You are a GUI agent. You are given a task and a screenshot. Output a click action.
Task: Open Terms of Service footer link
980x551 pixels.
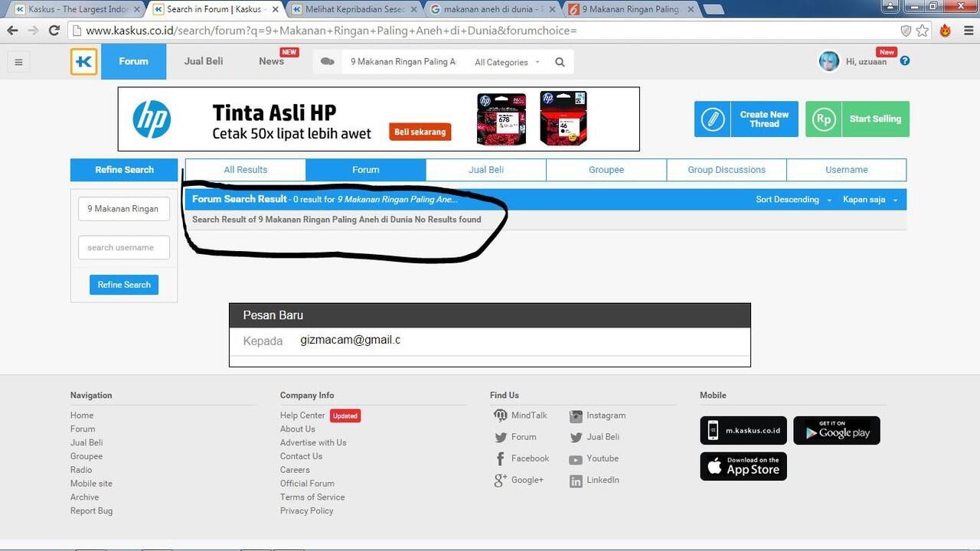pyautogui.click(x=312, y=497)
